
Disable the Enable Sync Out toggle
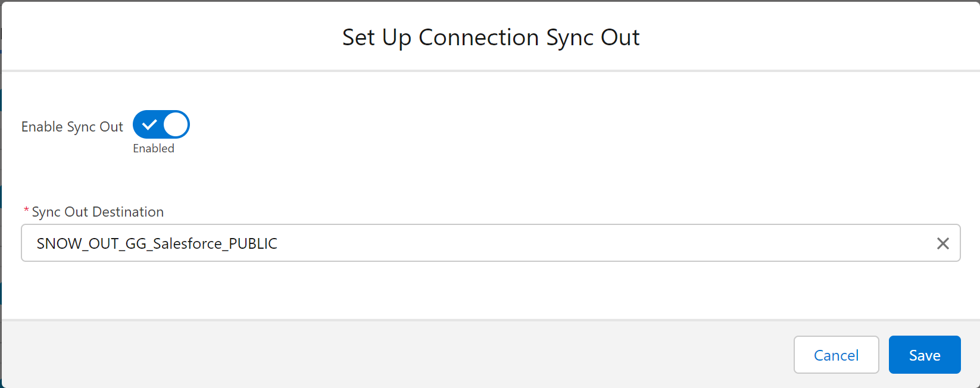(x=161, y=125)
